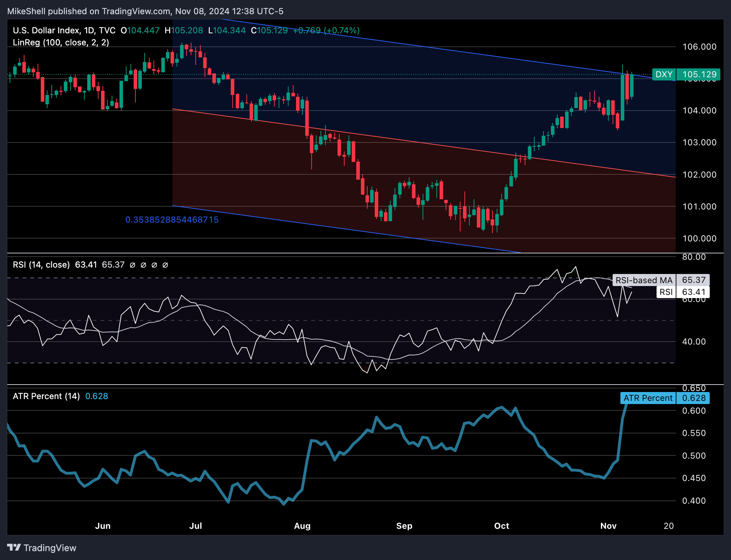Click the 103.000 price axis label

tap(699, 142)
